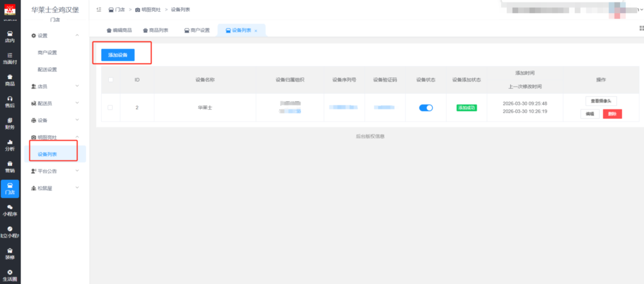Open 财务 in the dark sidebar

click(10, 124)
